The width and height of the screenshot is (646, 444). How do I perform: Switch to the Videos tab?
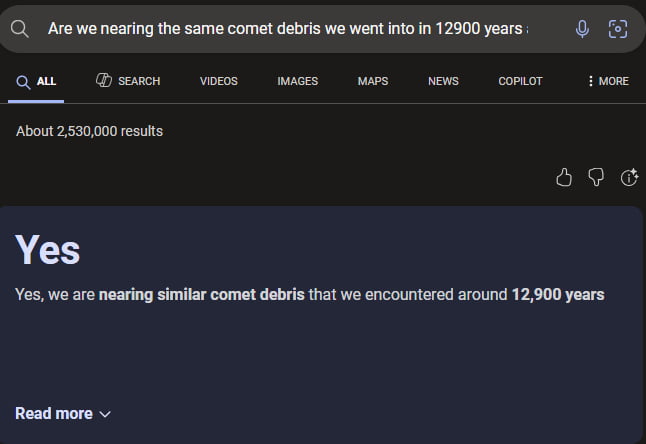pyautogui.click(x=218, y=81)
